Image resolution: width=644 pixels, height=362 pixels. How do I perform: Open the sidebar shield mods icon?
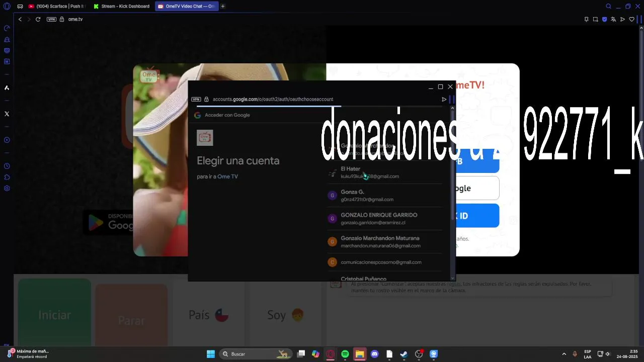[7, 51]
